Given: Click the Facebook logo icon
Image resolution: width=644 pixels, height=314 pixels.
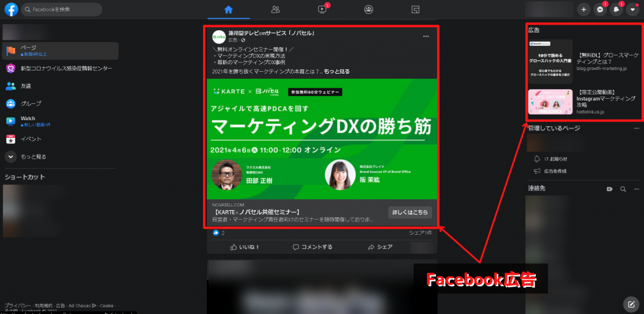Looking at the screenshot, I should click(11, 9).
